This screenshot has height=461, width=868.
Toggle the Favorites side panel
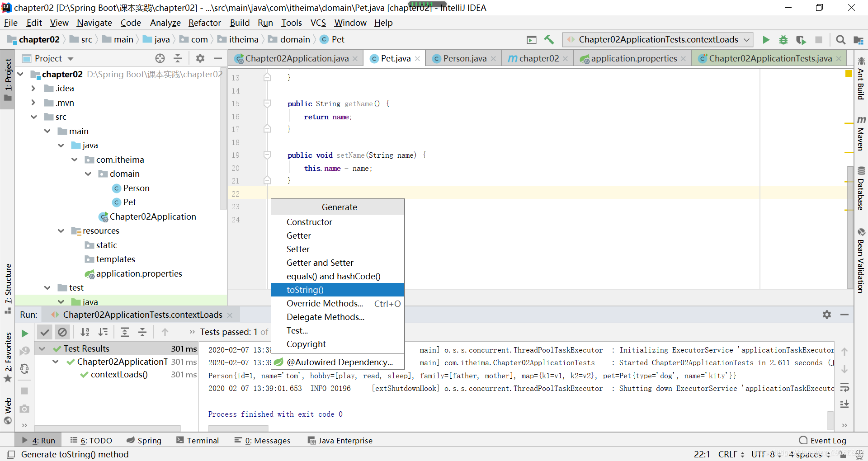tap(8, 358)
